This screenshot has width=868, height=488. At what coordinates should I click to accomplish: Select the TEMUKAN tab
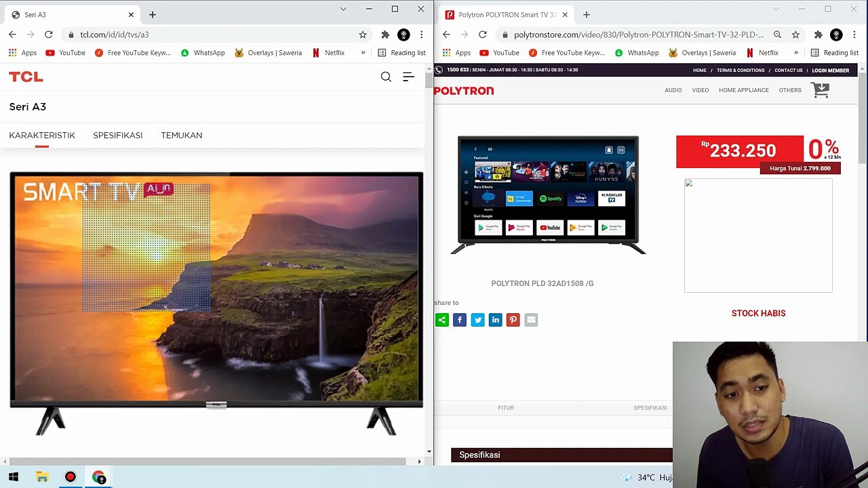pyautogui.click(x=182, y=136)
